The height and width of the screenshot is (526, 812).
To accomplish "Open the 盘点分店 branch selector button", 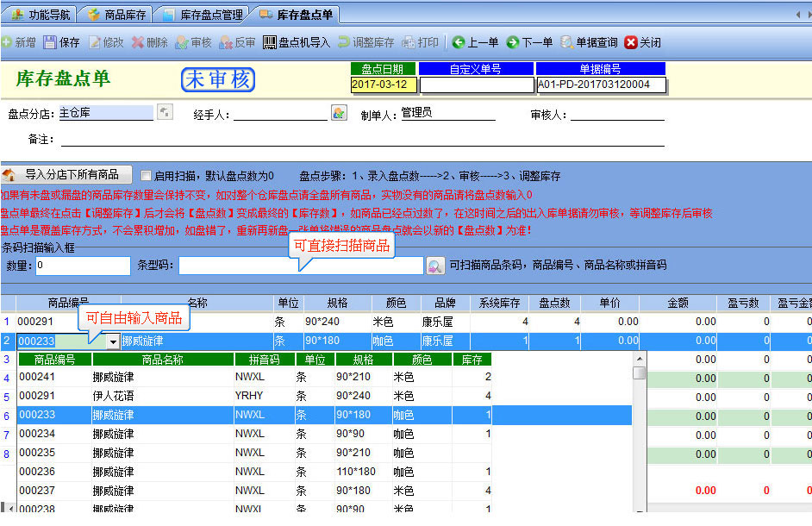I will [165, 112].
